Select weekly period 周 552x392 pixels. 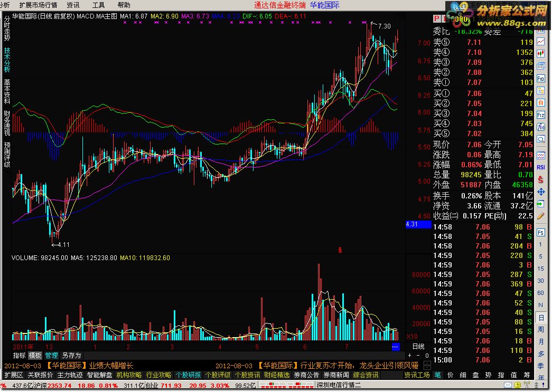point(541,329)
